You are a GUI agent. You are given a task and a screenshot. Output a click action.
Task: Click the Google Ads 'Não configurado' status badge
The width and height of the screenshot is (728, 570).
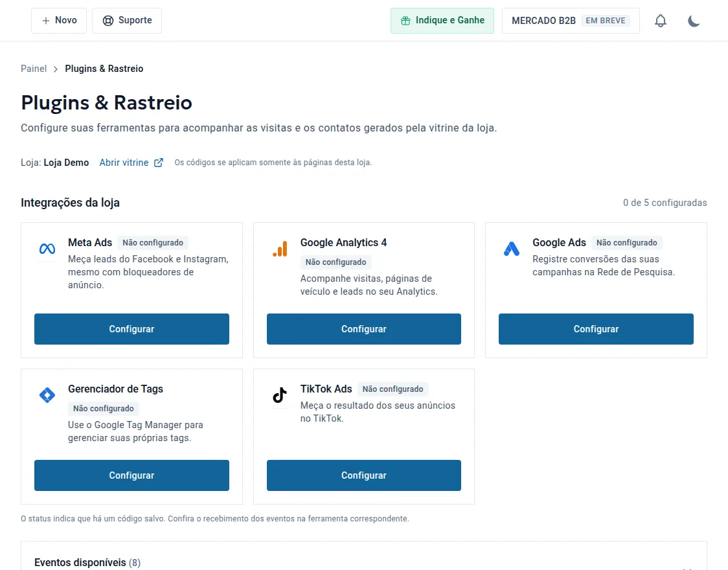627,243
